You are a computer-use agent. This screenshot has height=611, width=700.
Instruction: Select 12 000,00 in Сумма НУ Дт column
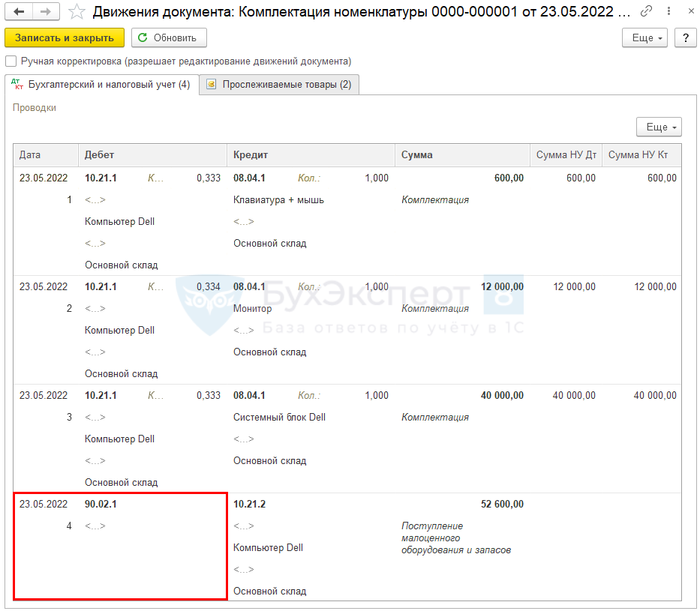[575, 287]
